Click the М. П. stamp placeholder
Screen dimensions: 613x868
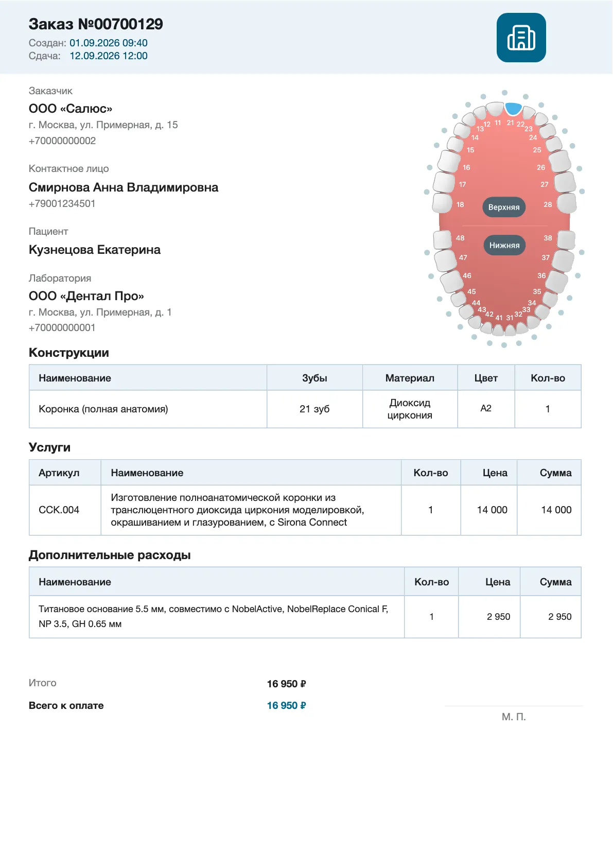(514, 717)
